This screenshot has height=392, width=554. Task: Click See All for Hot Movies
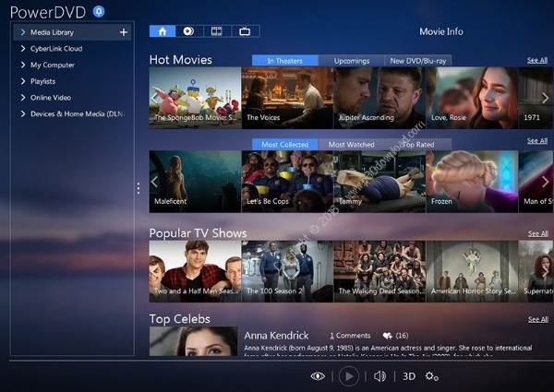537,60
